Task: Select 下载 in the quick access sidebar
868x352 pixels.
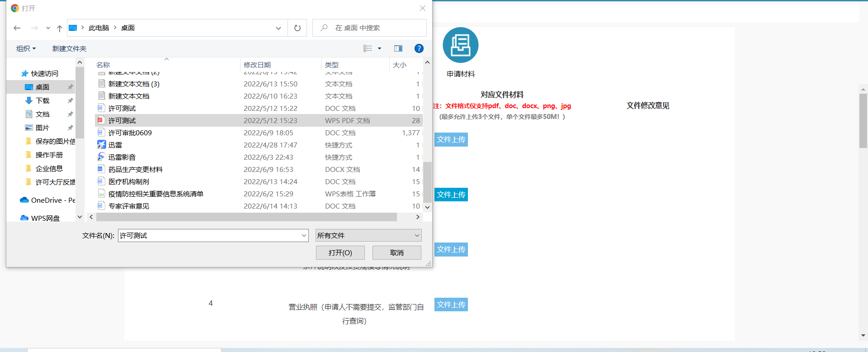Action: pyautogui.click(x=42, y=101)
